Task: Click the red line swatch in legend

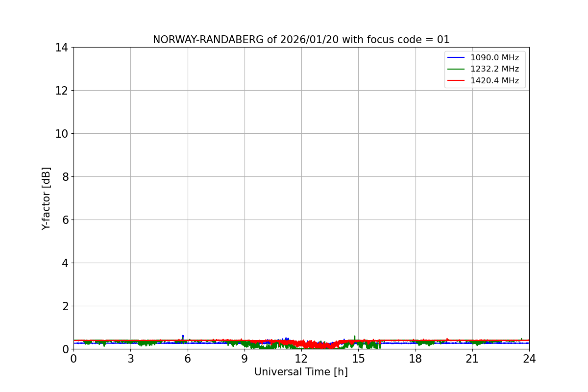Action: pyautogui.click(x=456, y=81)
